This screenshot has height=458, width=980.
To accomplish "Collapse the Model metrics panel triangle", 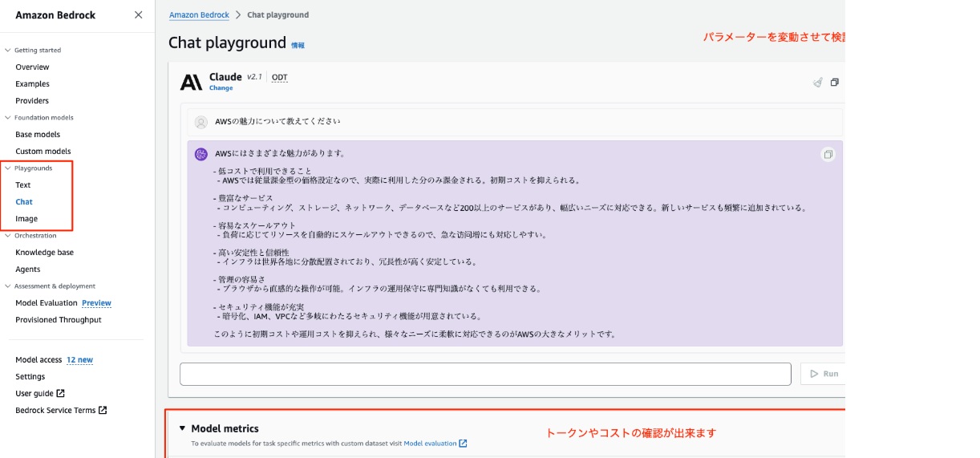I will (182, 428).
